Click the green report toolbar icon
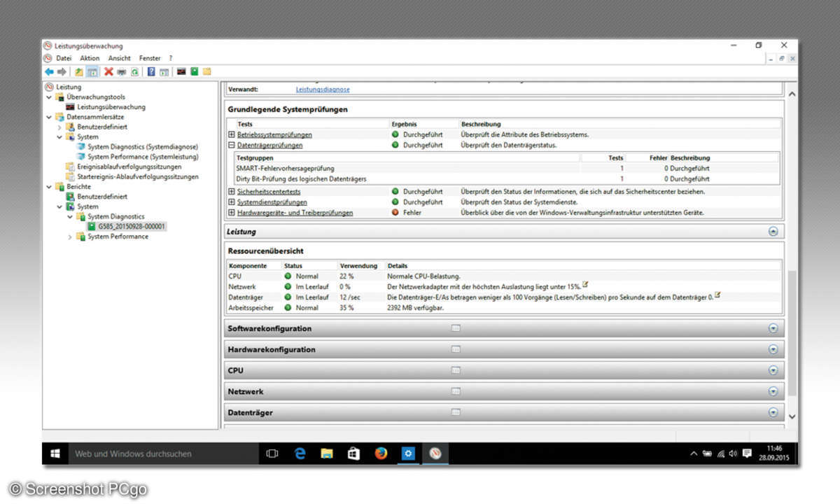The image size is (840, 504). click(x=194, y=71)
